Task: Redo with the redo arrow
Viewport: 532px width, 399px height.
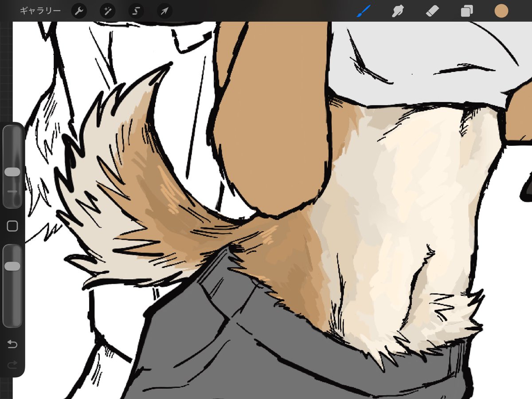Action: (x=12, y=364)
